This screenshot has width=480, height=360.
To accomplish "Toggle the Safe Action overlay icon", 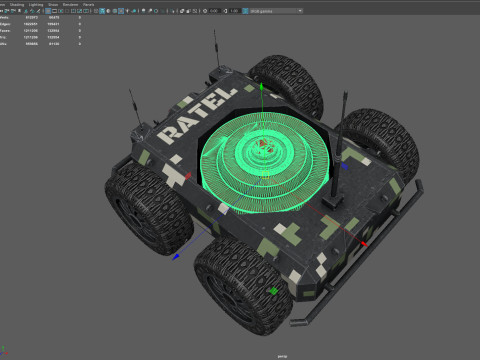I will [80, 11].
